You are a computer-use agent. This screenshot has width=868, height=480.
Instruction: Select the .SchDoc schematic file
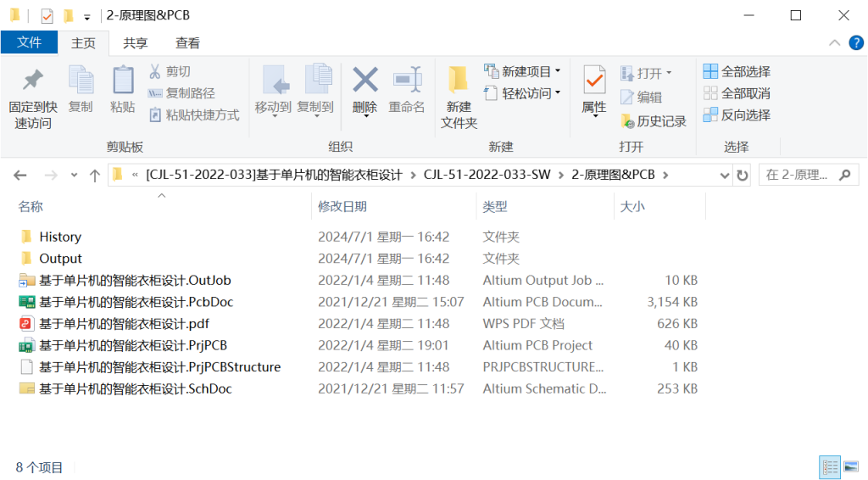pos(135,388)
